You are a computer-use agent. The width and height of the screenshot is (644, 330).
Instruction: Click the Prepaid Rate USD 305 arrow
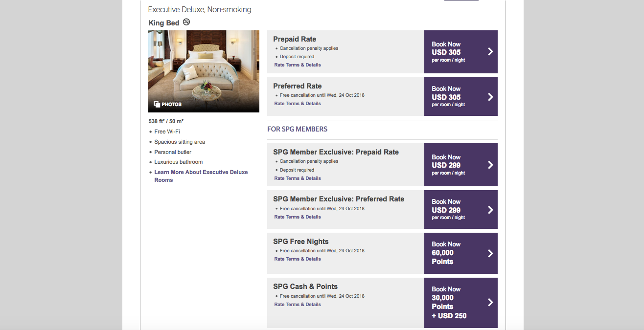pyautogui.click(x=490, y=52)
